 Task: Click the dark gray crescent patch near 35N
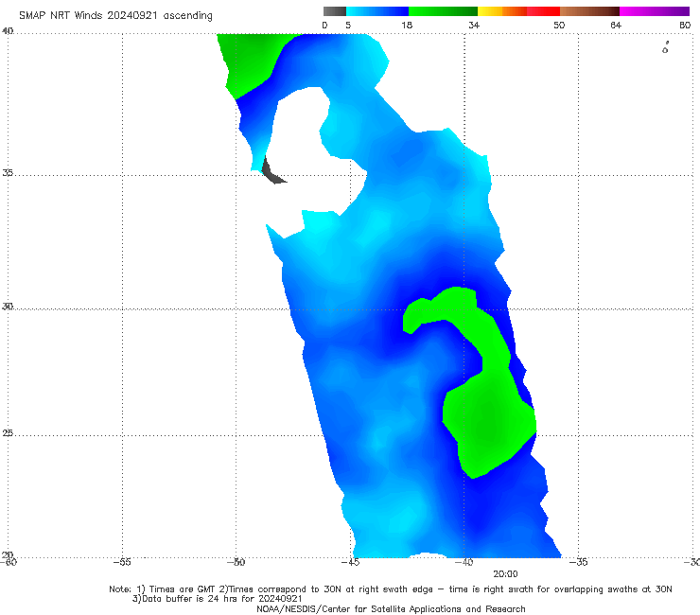pos(271,172)
